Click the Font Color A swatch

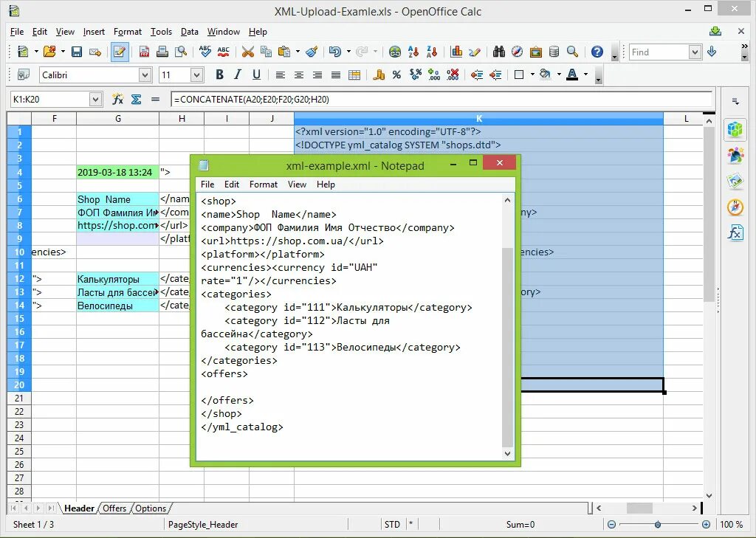pyautogui.click(x=572, y=75)
